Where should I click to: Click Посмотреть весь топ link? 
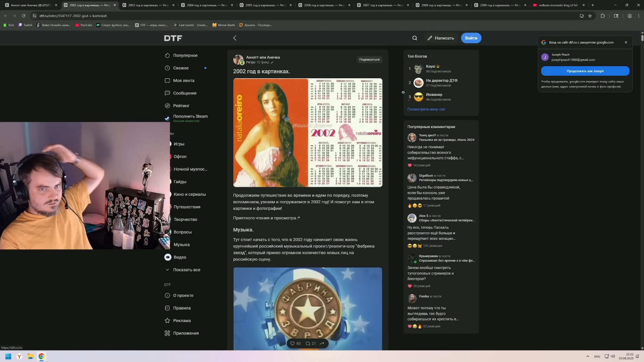coord(426,109)
